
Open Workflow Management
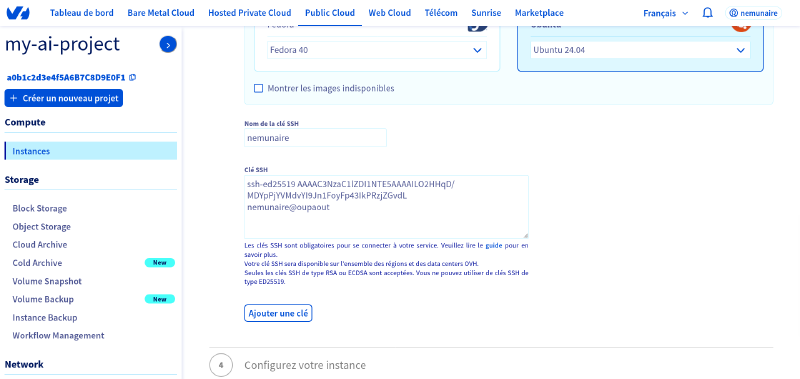pyautogui.click(x=59, y=336)
